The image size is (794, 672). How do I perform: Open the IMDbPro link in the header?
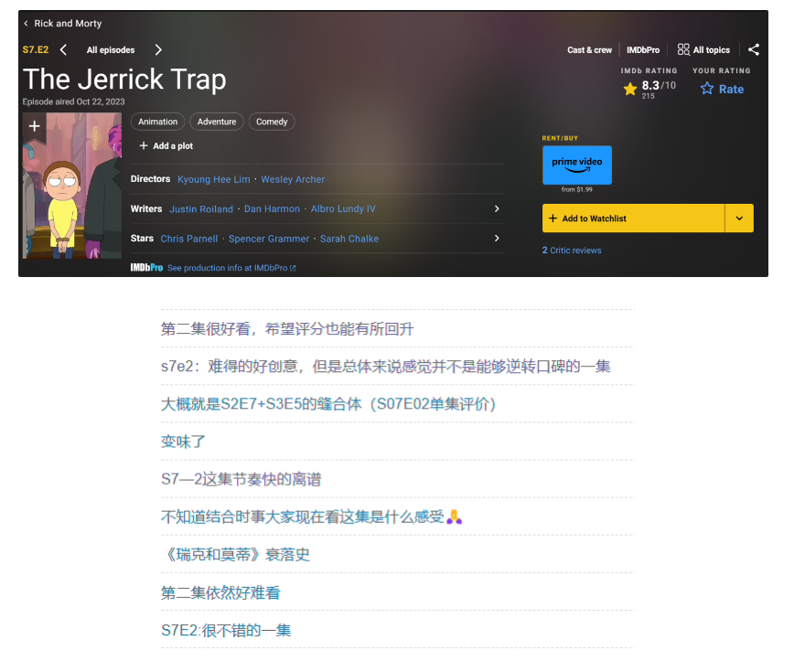pos(643,49)
